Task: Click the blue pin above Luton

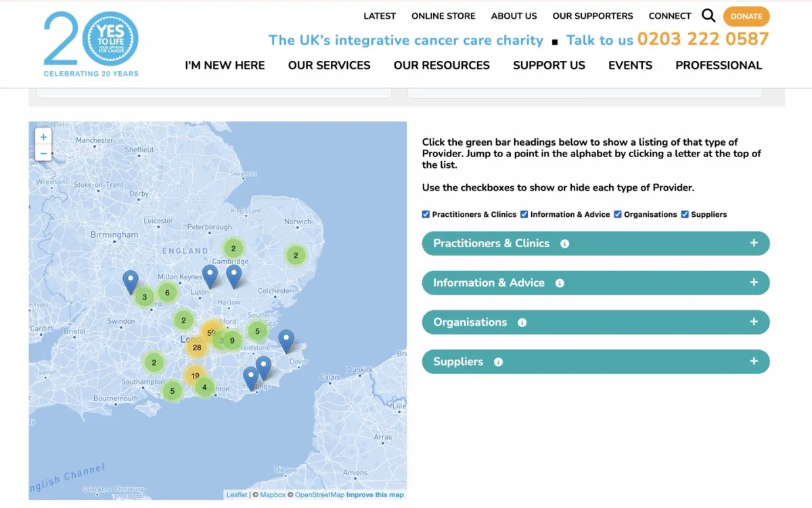Action: pos(210,276)
